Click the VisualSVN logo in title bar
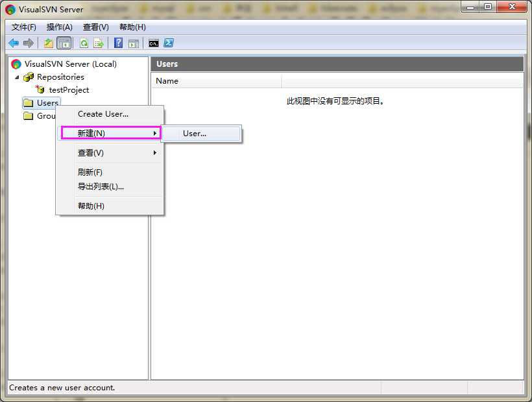Image resolution: width=532 pixels, height=402 pixels. [10, 10]
